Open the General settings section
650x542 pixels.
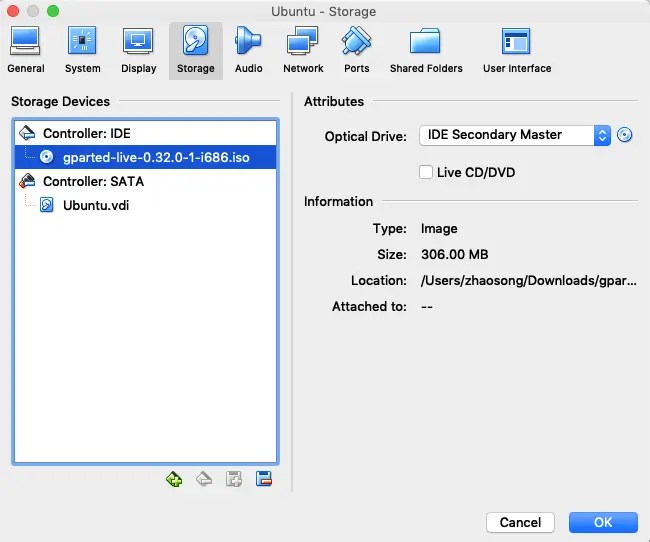click(x=26, y=51)
